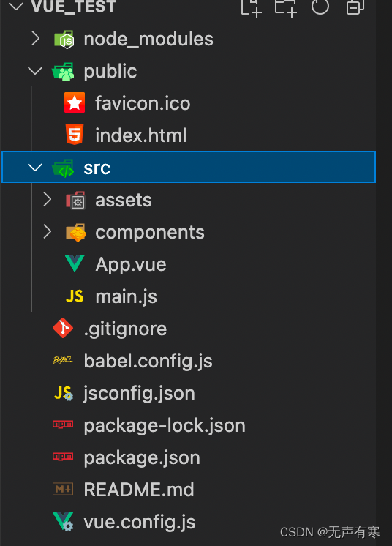Image resolution: width=392 pixels, height=546 pixels.
Task: Click the git icon beside .gitignore
Action: click(63, 328)
